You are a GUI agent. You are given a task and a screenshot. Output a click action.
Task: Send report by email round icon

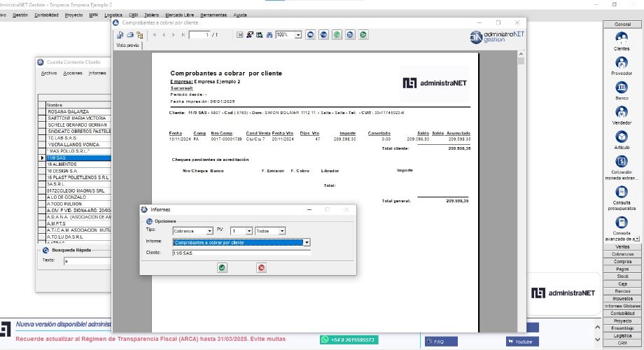(311, 35)
